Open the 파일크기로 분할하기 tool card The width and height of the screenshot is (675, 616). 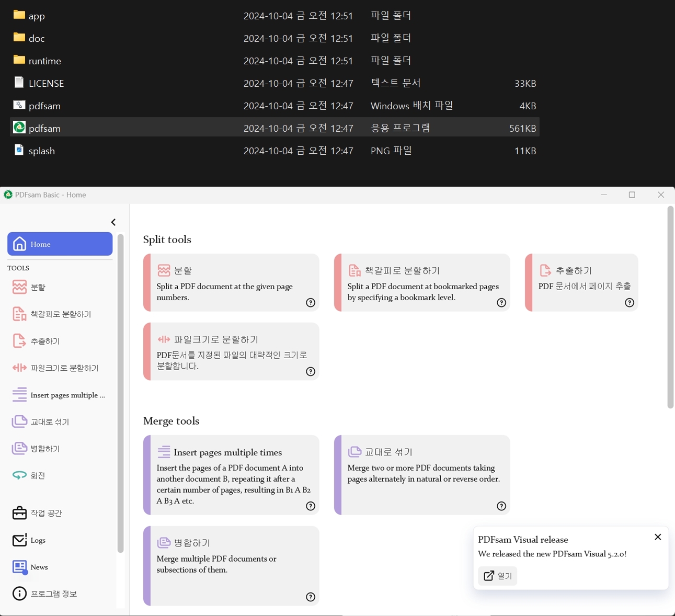click(231, 351)
